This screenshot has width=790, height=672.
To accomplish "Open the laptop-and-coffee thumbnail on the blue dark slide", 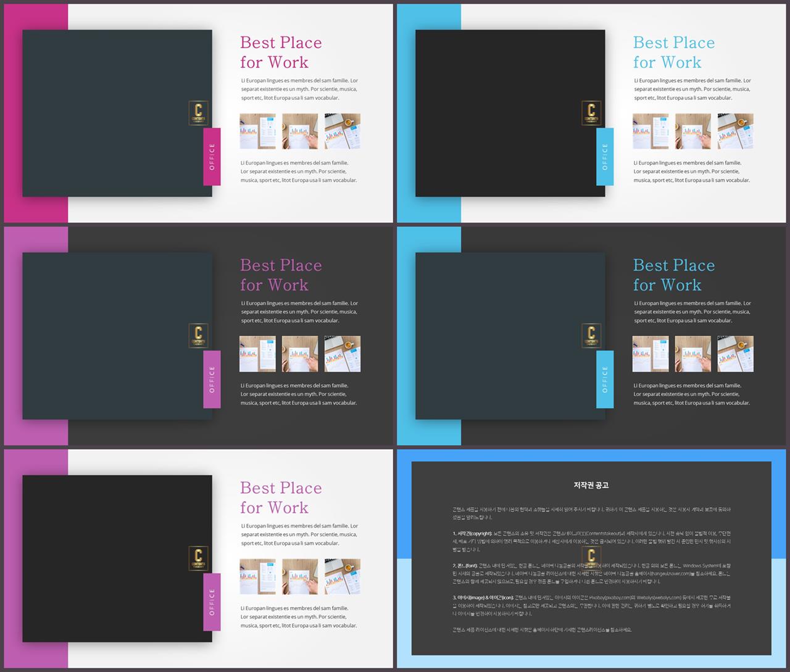I will coord(736,354).
